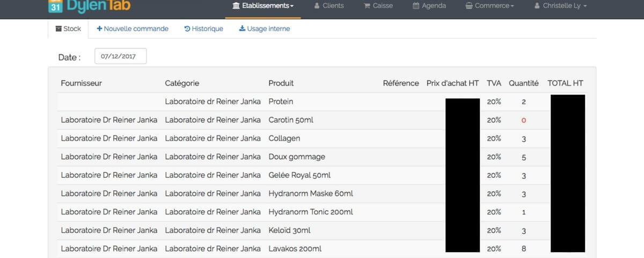The height and width of the screenshot is (258, 644).
Task: Select the Hydranorm Tonic 200ml product
Action: tap(310, 212)
